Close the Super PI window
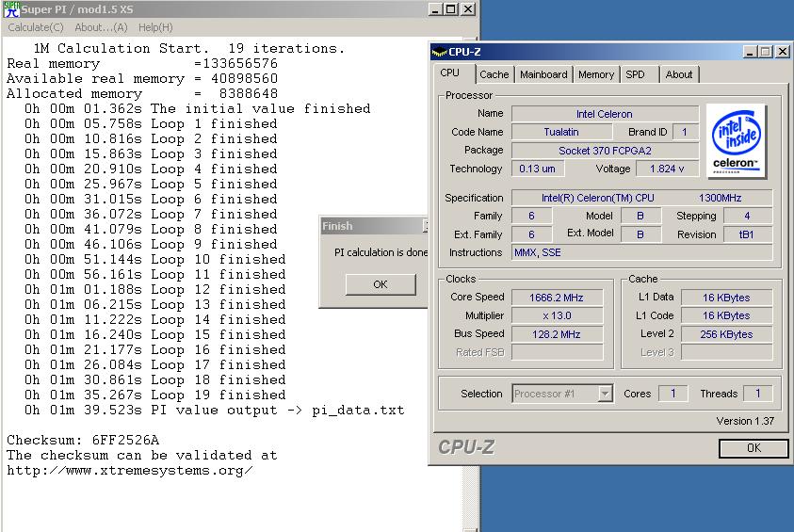The height and width of the screenshot is (532, 794). pyautogui.click(x=468, y=9)
